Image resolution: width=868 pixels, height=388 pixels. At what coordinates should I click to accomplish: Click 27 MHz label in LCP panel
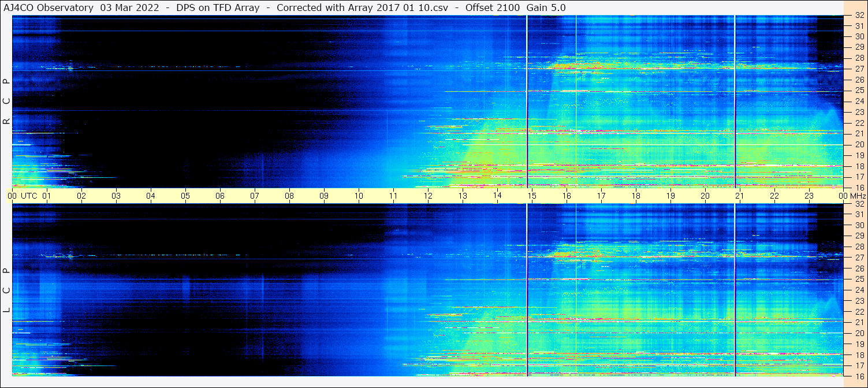click(859, 258)
